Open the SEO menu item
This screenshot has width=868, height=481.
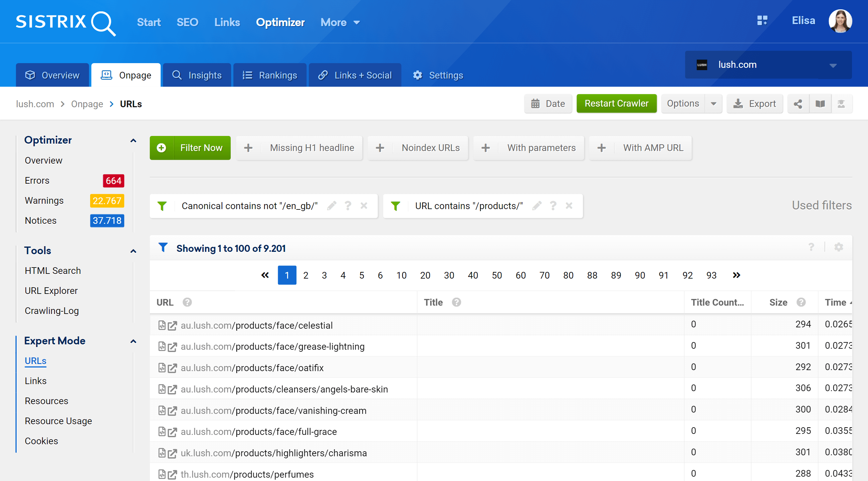(x=187, y=23)
